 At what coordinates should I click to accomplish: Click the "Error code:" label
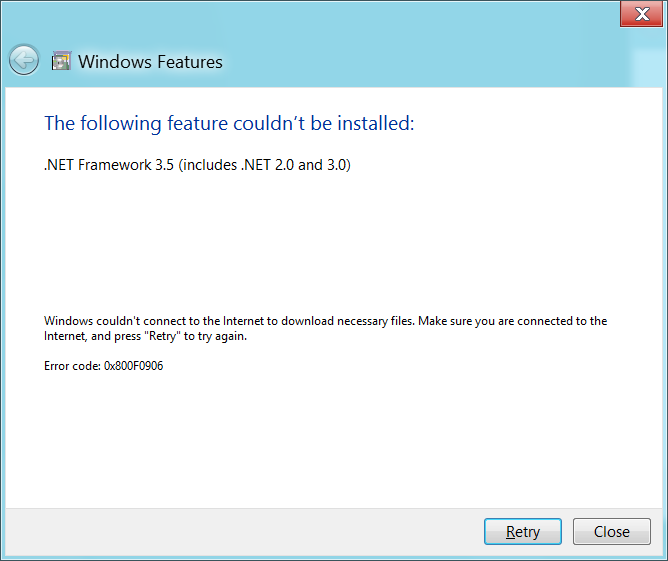(x=72, y=366)
